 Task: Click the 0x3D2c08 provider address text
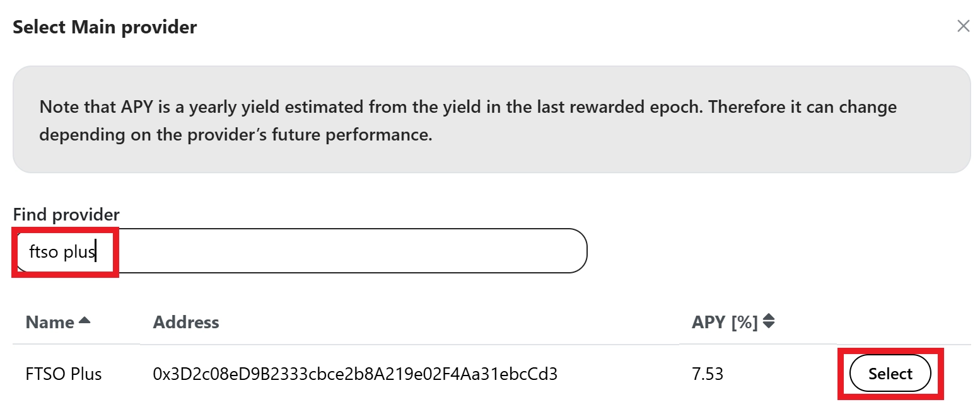355,374
